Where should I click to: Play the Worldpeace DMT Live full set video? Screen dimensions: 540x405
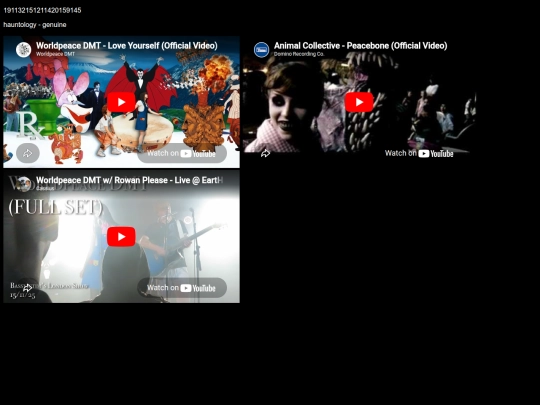(121, 237)
